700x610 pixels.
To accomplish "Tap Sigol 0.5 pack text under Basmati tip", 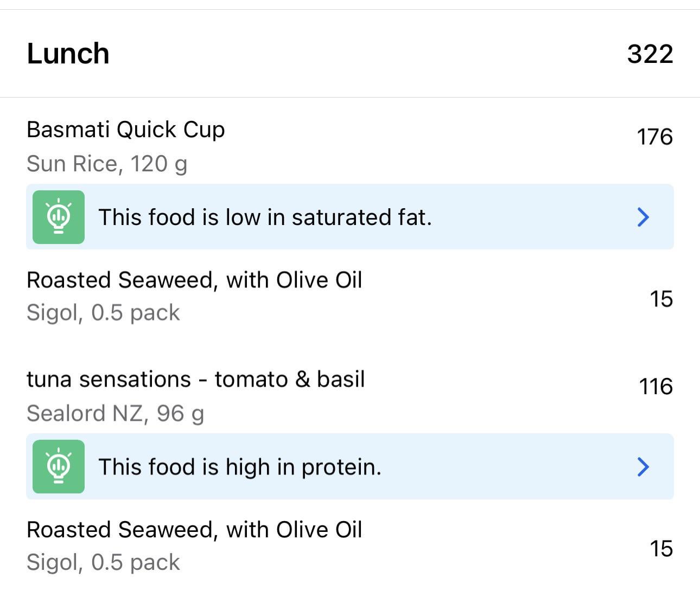I will point(103,313).
